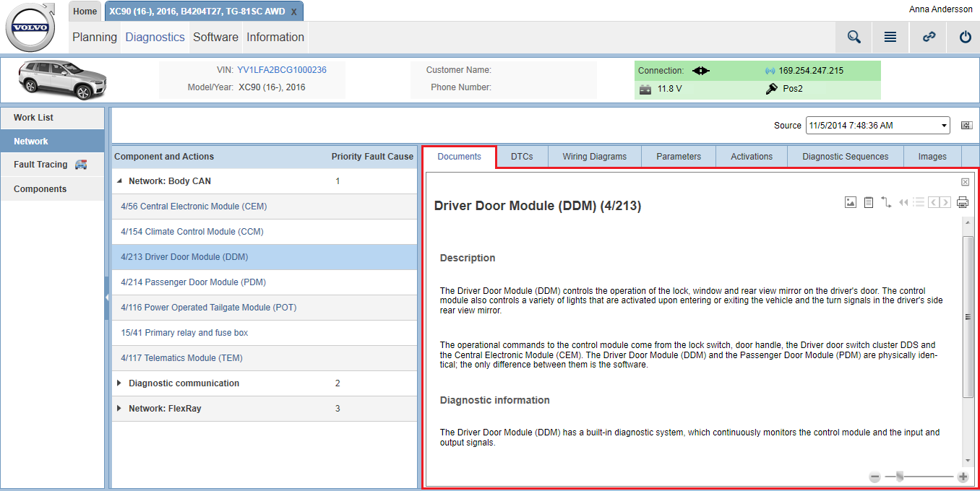
Task: Print the Driver Door Module document
Action: 963,203
